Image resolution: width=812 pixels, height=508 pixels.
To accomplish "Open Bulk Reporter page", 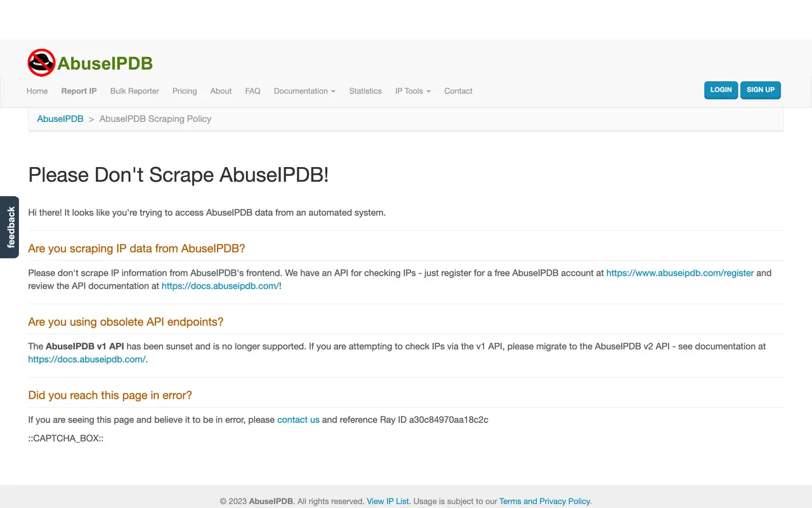I will pyautogui.click(x=134, y=91).
